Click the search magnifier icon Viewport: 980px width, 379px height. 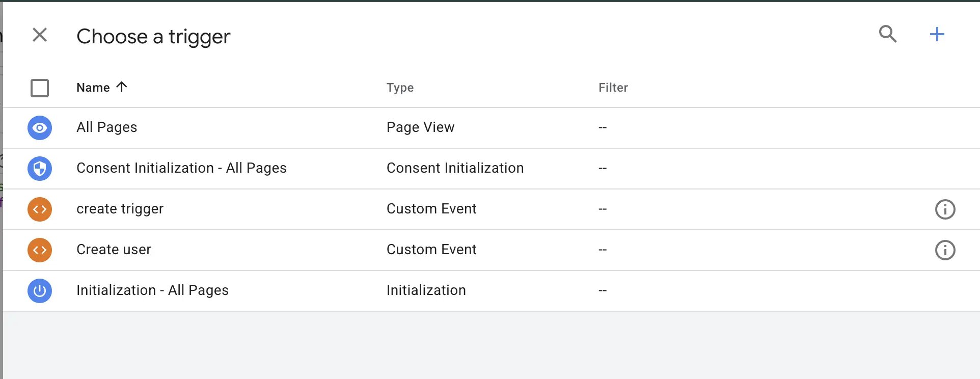pyautogui.click(x=888, y=34)
